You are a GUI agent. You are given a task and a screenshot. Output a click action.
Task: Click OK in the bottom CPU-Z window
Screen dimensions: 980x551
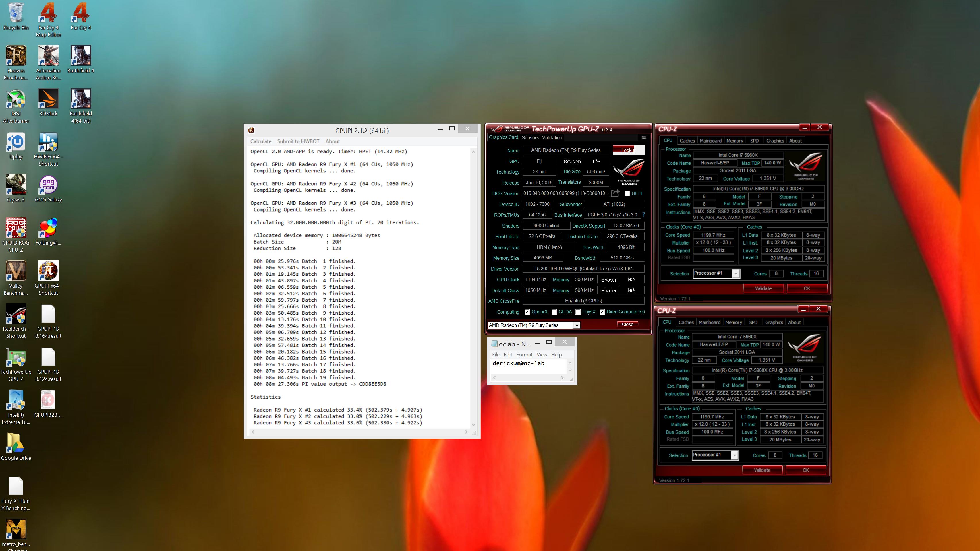coord(806,470)
